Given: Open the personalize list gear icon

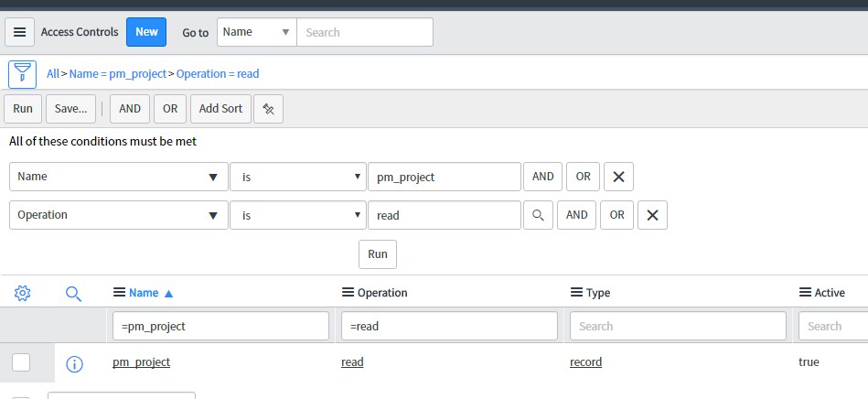Looking at the screenshot, I should (x=23, y=293).
